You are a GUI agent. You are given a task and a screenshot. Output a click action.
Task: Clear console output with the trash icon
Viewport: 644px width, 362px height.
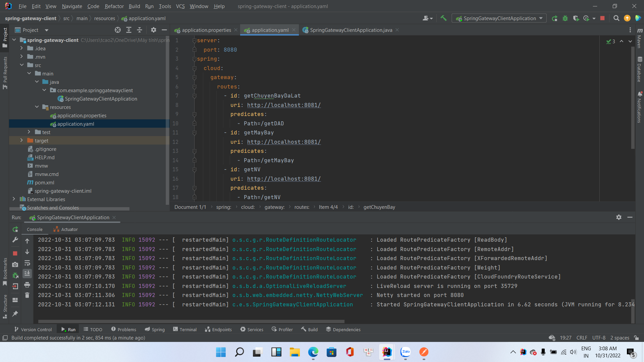click(27, 296)
